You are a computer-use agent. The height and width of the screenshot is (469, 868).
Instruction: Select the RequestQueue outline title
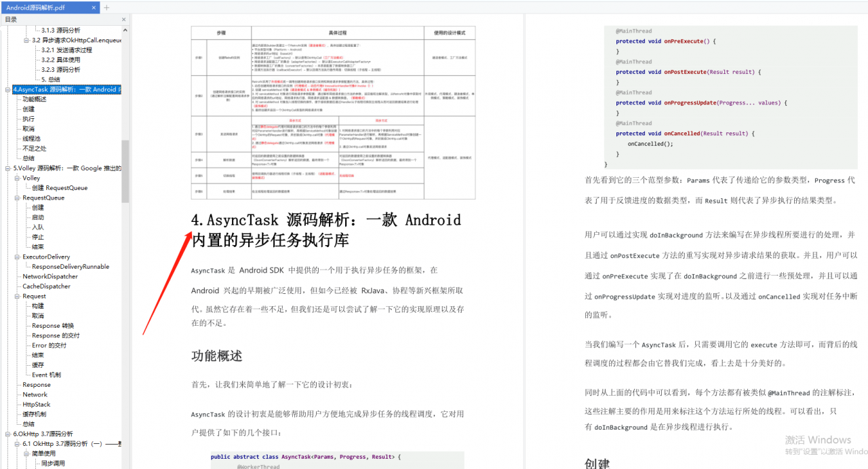click(x=43, y=198)
